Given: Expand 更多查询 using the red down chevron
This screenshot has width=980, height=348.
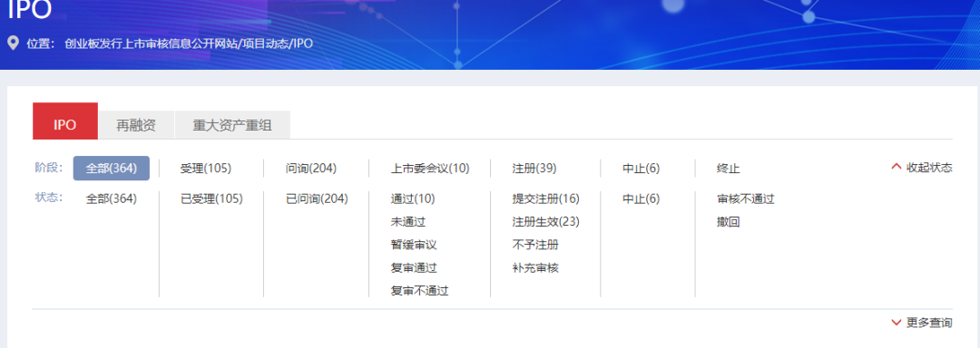Looking at the screenshot, I should (897, 323).
